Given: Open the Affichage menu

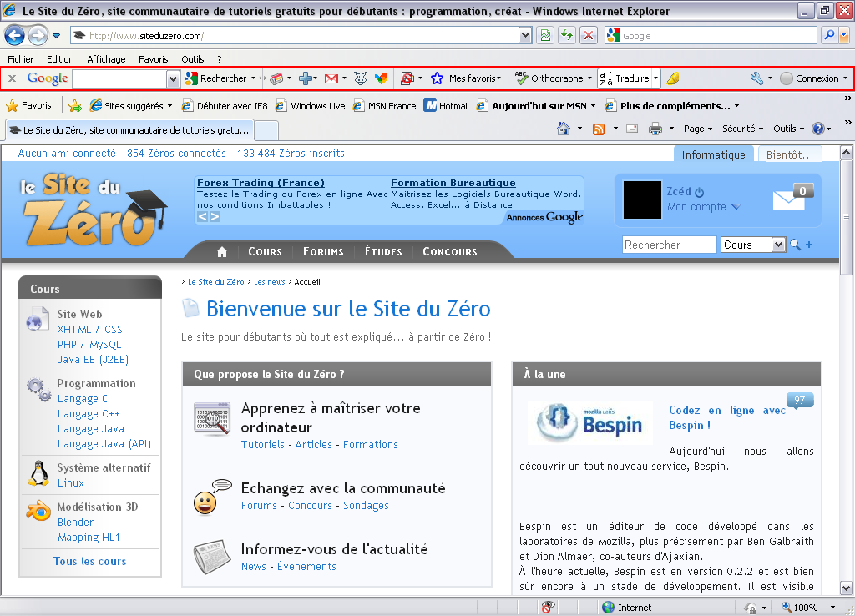Looking at the screenshot, I should click(106, 59).
